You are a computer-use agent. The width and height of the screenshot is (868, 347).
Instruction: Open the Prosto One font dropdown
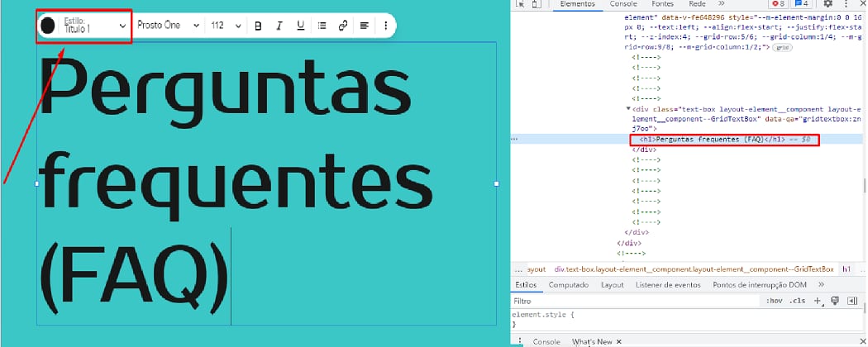coord(168,26)
